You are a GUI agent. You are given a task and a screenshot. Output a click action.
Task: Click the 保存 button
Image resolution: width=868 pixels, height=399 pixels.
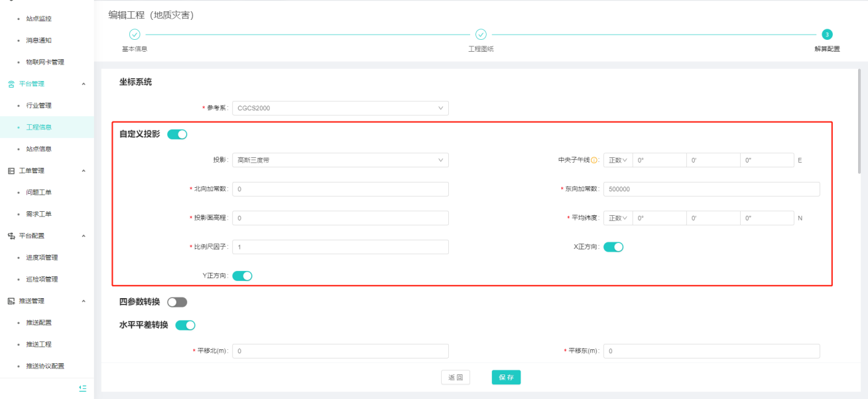coord(506,377)
